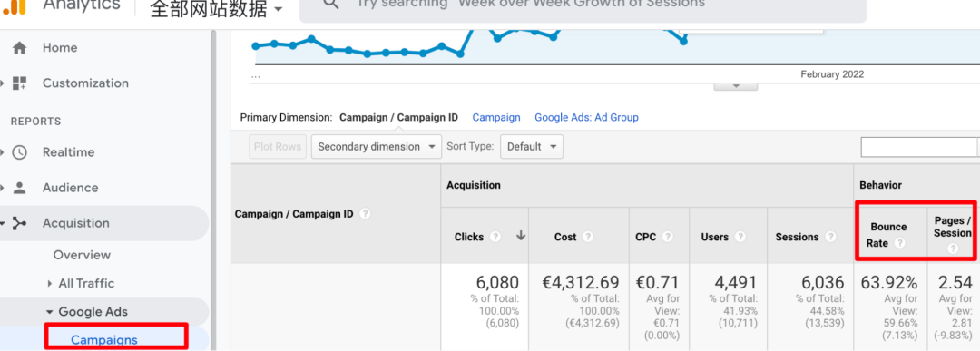Open Overview under Acquisition

pyautogui.click(x=82, y=255)
